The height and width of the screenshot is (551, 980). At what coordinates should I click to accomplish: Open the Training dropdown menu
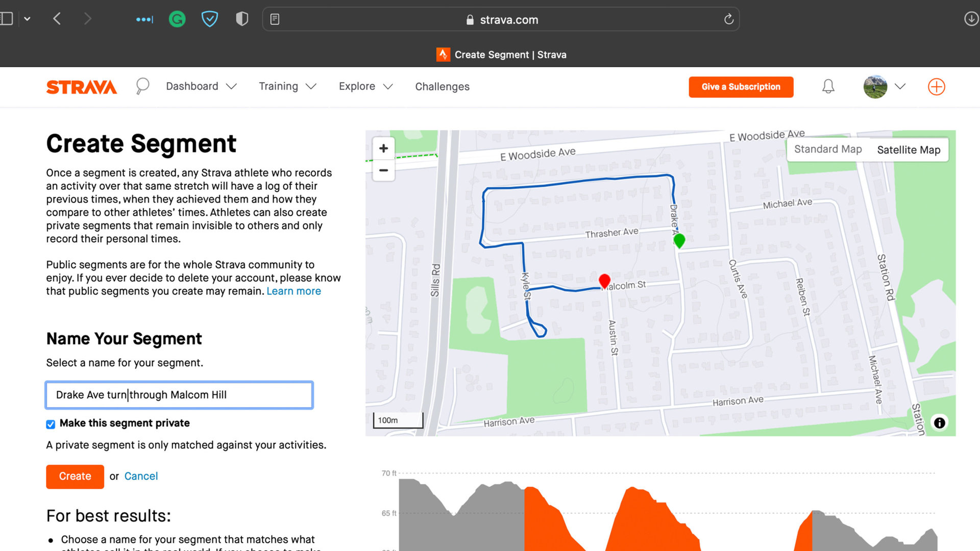pos(287,86)
